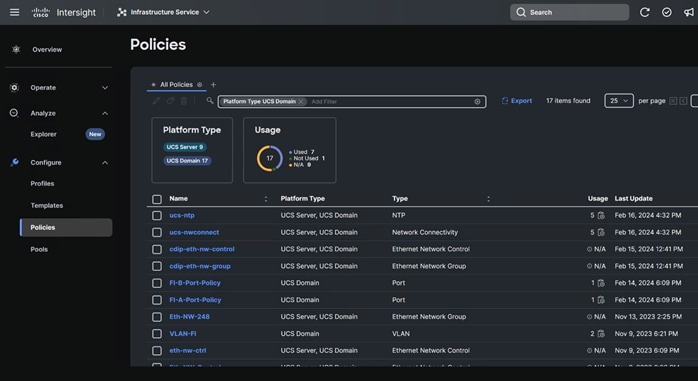Check the eth-nw-ctrl row checkbox
The height and width of the screenshot is (381, 698).
(x=157, y=351)
